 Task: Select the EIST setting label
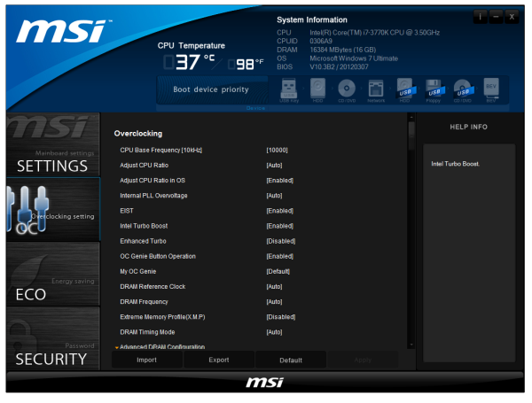(x=127, y=211)
